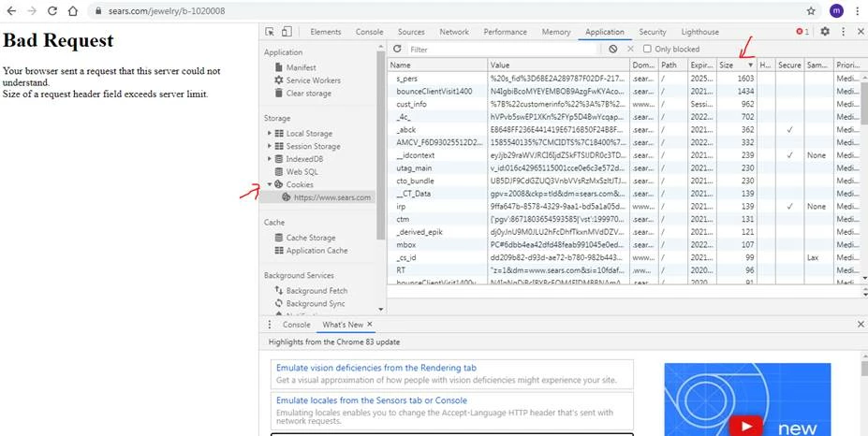
Task: Clear all cookies with block icon
Action: [612, 49]
